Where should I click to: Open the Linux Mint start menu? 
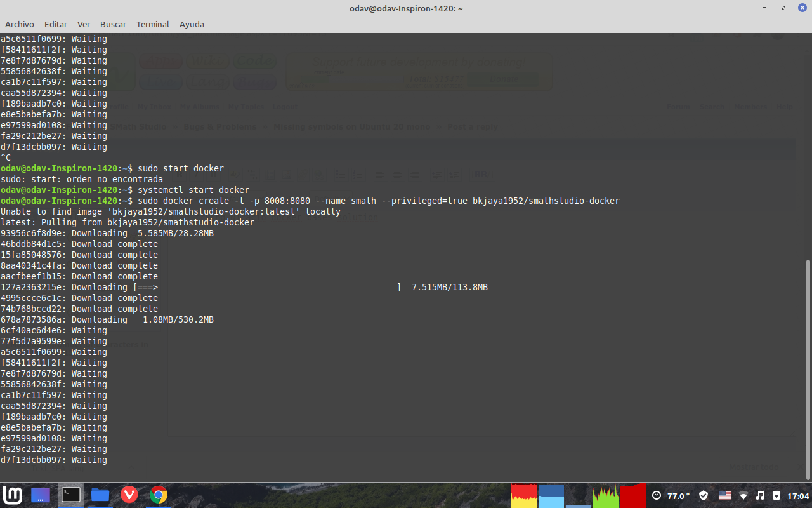12,495
